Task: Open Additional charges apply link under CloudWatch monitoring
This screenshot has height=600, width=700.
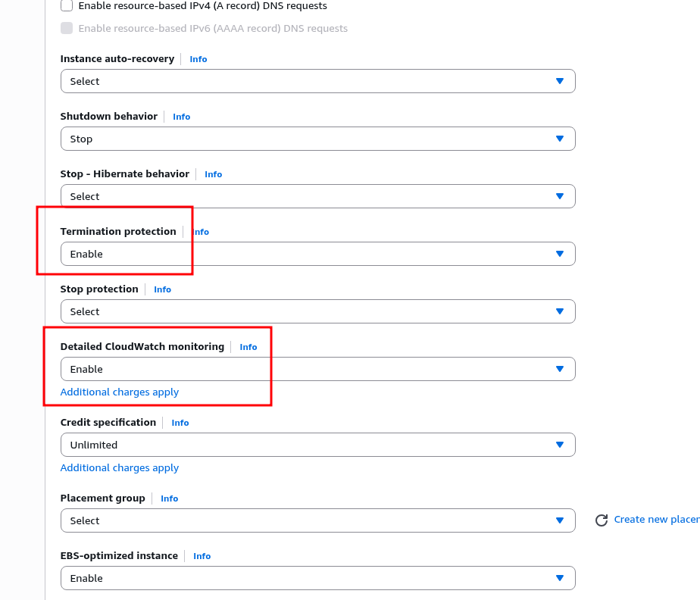Action: pyautogui.click(x=120, y=392)
